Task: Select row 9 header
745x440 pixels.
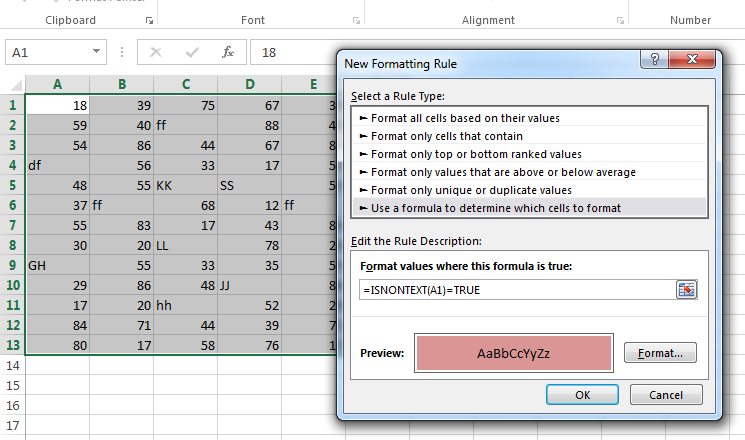Action: pos(12,265)
